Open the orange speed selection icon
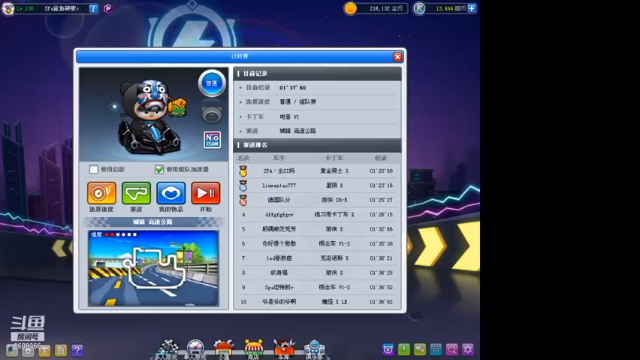The height and width of the screenshot is (360, 640). [x=101, y=193]
